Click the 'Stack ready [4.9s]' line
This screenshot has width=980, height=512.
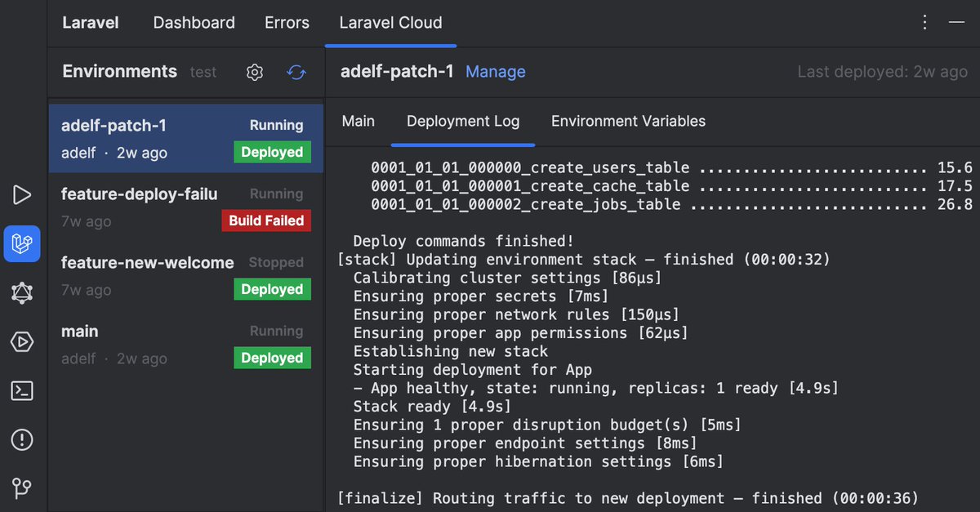pos(432,407)
